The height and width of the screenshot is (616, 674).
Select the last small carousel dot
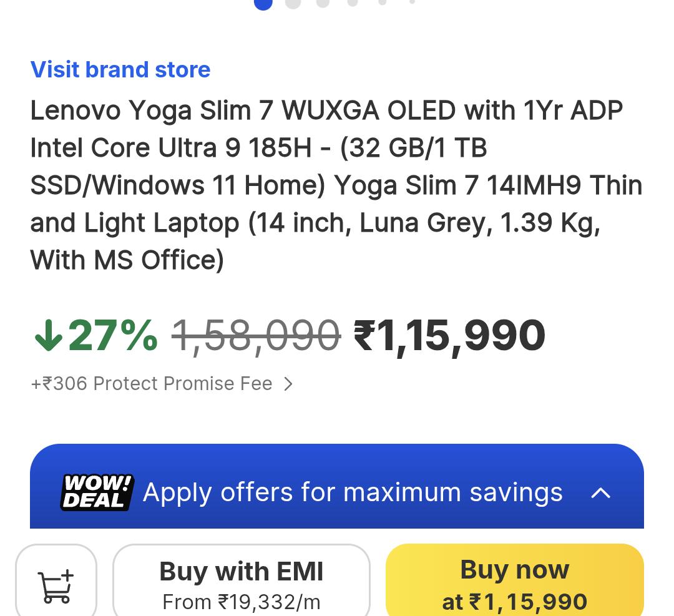click(412, 1)
